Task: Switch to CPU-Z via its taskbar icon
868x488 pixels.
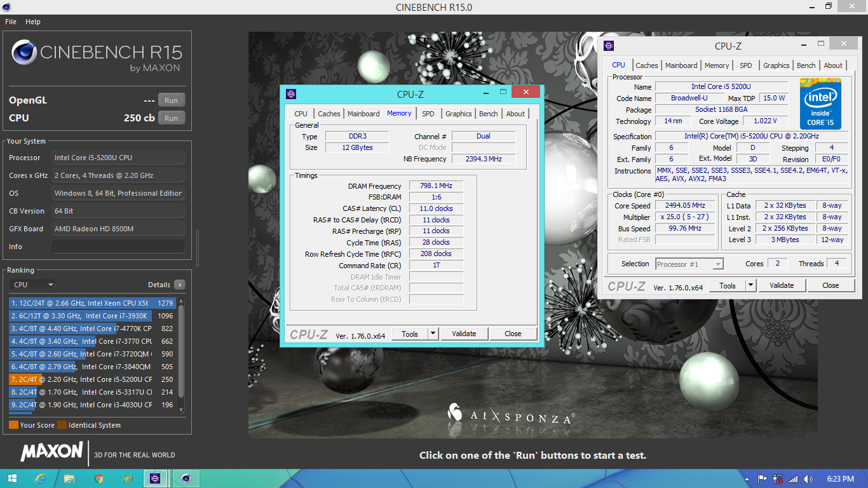Action: coord(156,478)
